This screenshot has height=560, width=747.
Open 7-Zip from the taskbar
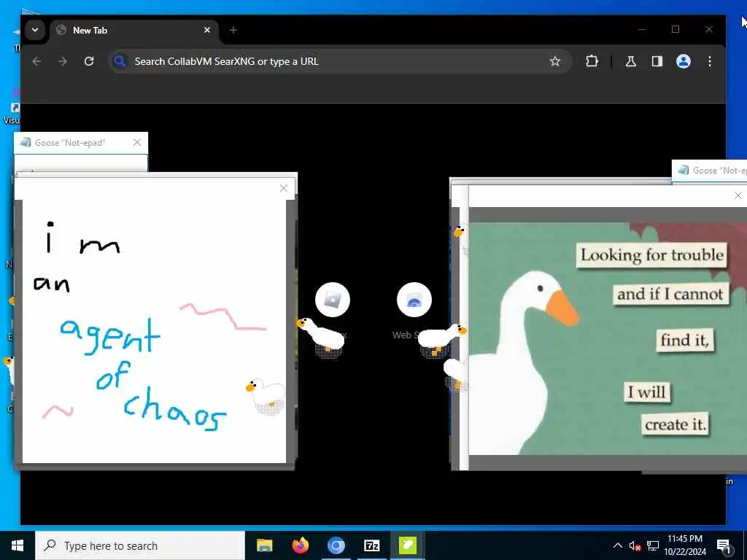point(371,545)
